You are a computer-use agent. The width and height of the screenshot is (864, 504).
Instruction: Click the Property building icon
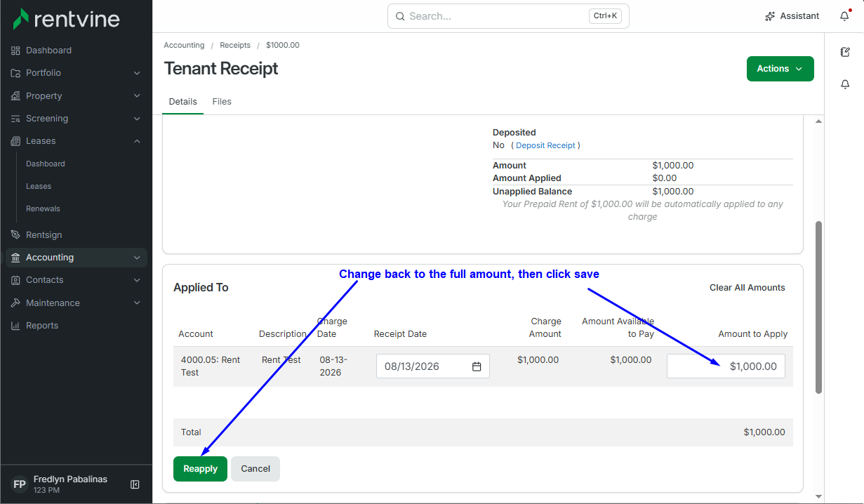tap(15, 96)
